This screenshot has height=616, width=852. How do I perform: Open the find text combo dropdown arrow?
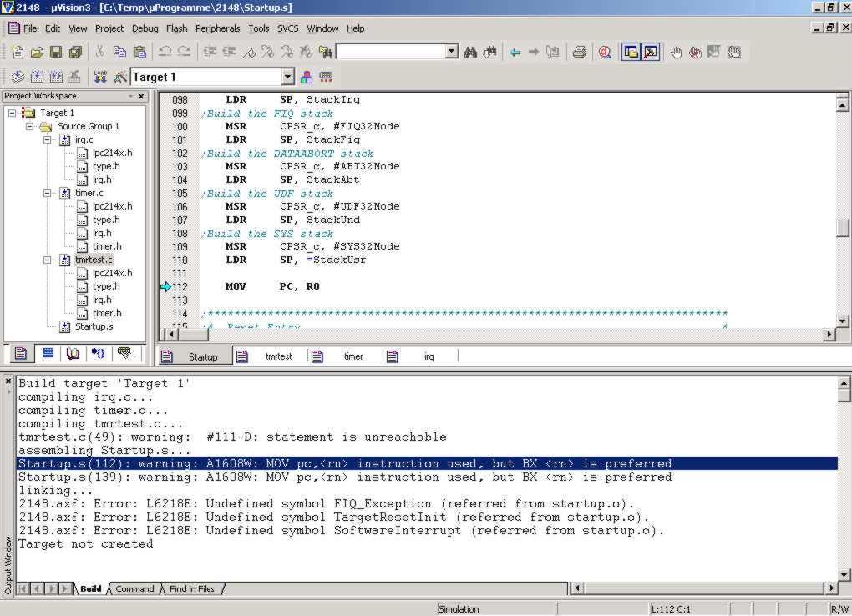click(x=452, y=52)
